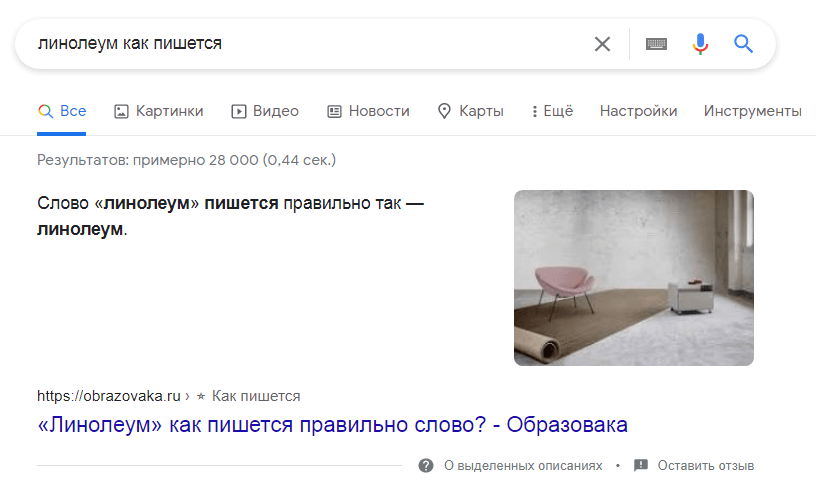This screenshot has height=494, width=816.
Task: Open the «Линолеум» как пишется Образовака result
Action: pyautogui.click(x=332, y=425)
